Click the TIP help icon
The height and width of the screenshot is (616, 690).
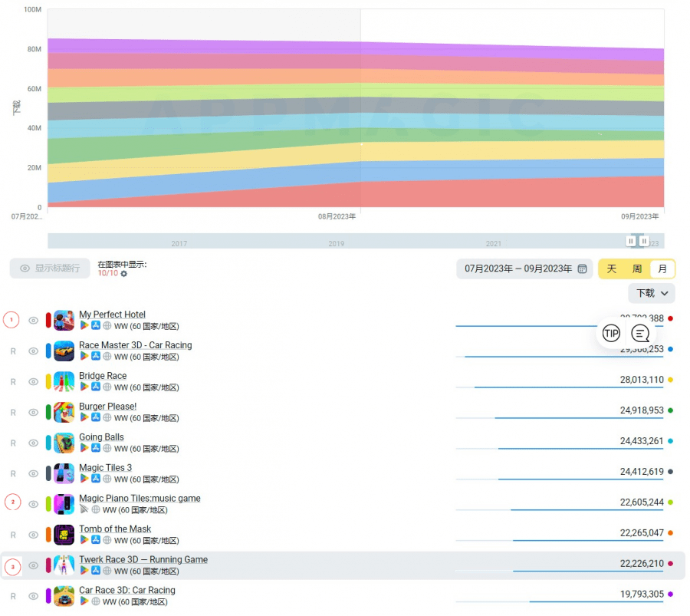pos(611,333)
